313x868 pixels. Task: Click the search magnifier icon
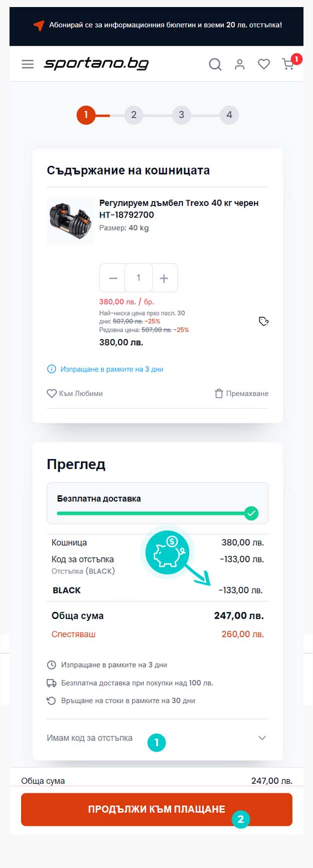[215, 64]
